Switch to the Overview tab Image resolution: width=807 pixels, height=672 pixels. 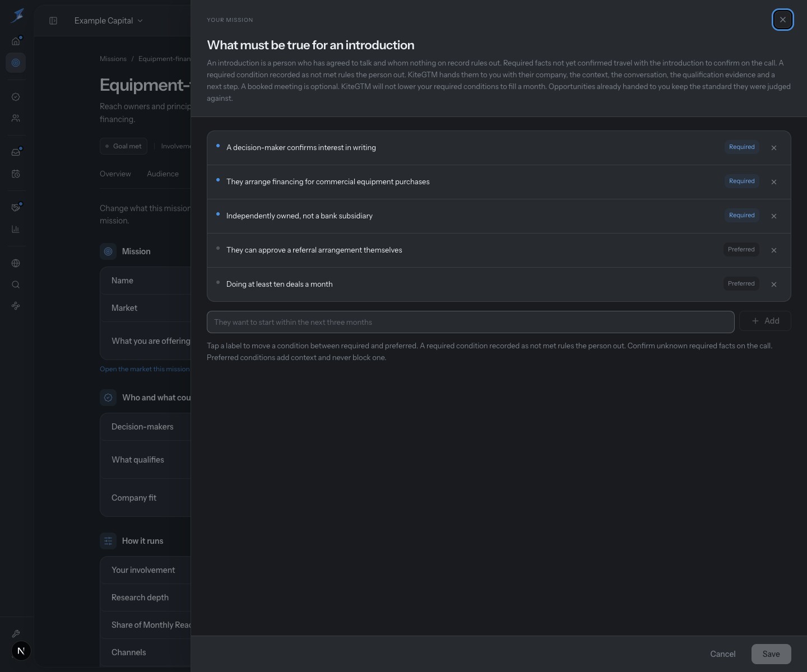[x=115, y=174]
